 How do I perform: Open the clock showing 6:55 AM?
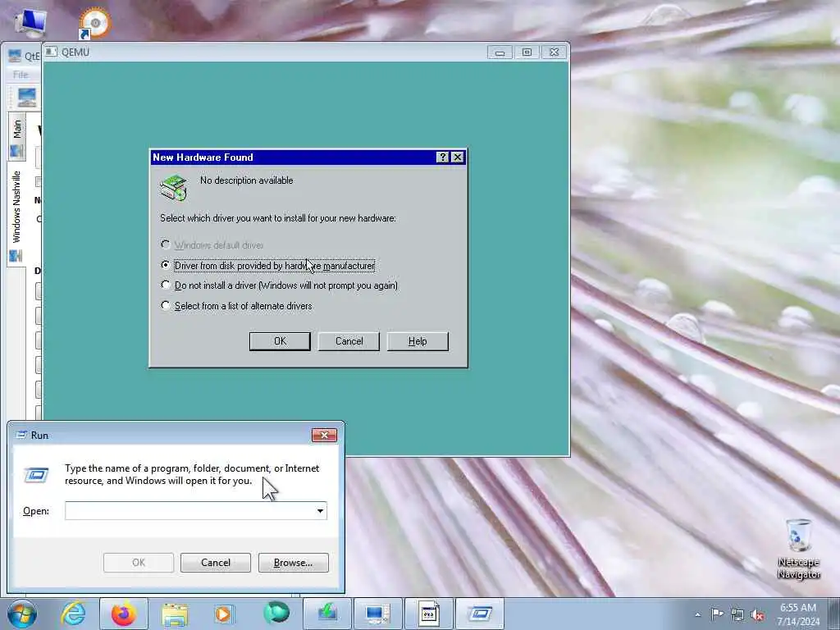[799, 614]
